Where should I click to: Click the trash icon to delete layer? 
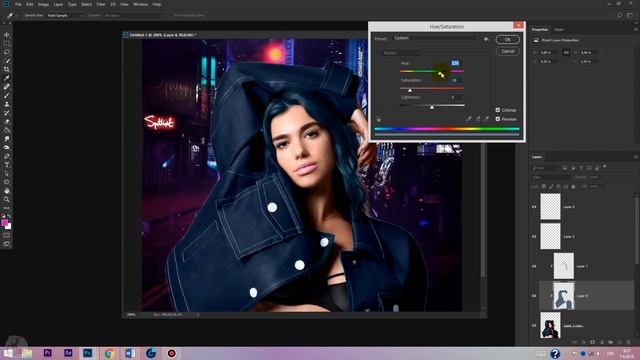(629, 342)
